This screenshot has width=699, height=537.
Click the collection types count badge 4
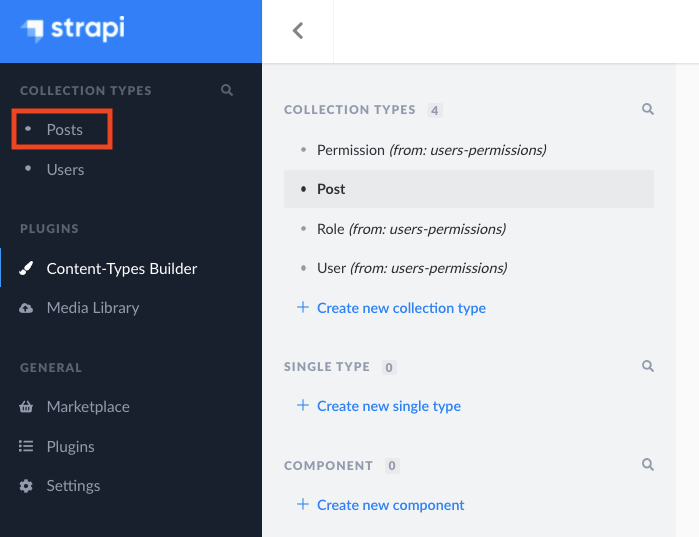click(x=435, y=110)
